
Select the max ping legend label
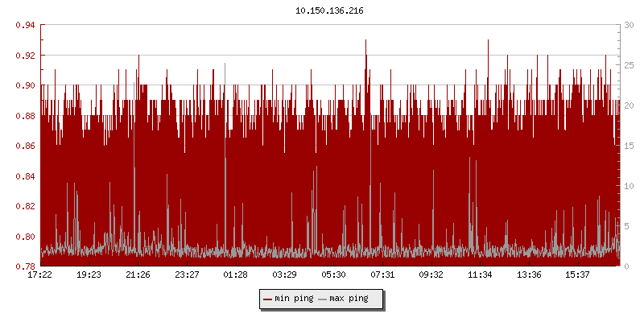coord(349,299)
